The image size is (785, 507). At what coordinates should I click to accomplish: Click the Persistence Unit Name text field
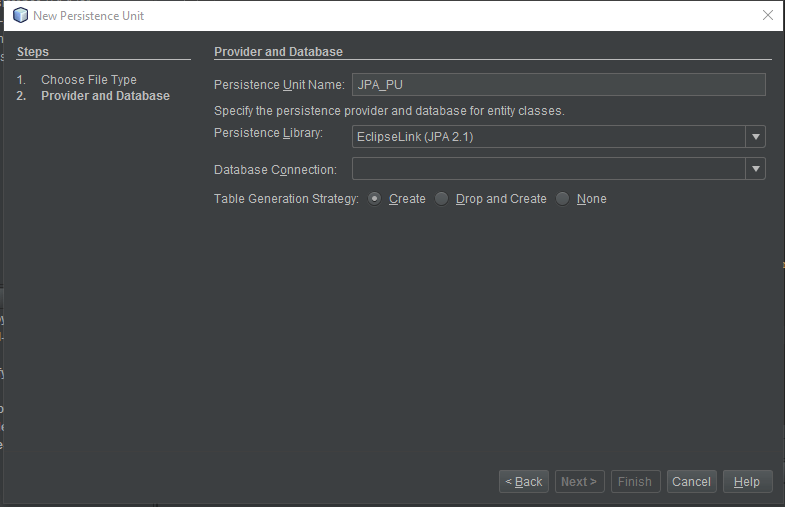pyautogui.click(x=559, y=85)
